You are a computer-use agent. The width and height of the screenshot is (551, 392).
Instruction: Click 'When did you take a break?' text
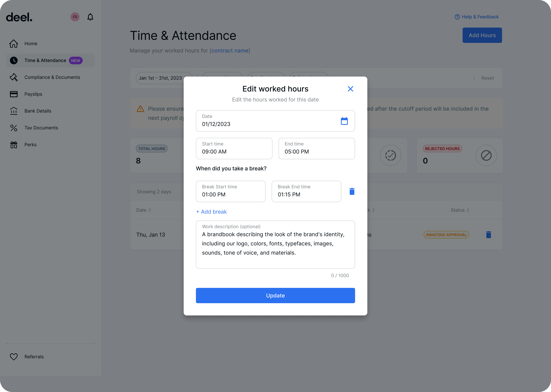[x=231, y=168]
